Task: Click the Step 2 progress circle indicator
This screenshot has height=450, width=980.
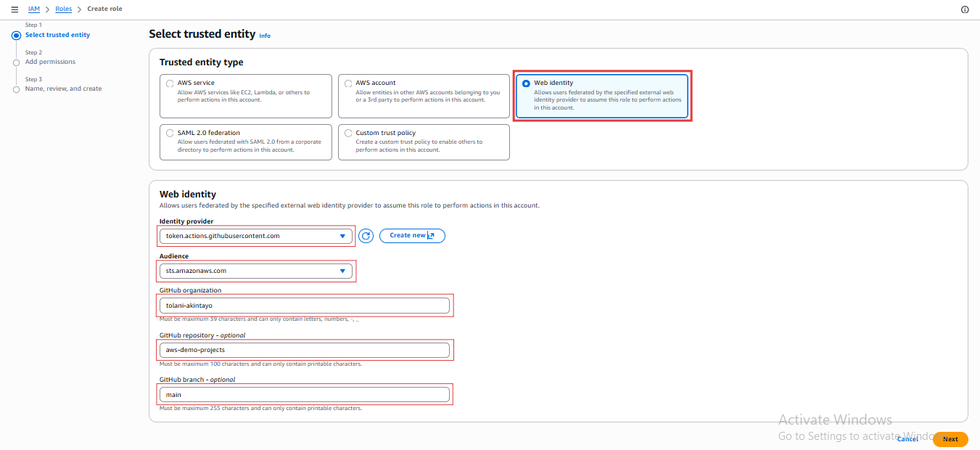Action: click(16, 62)
